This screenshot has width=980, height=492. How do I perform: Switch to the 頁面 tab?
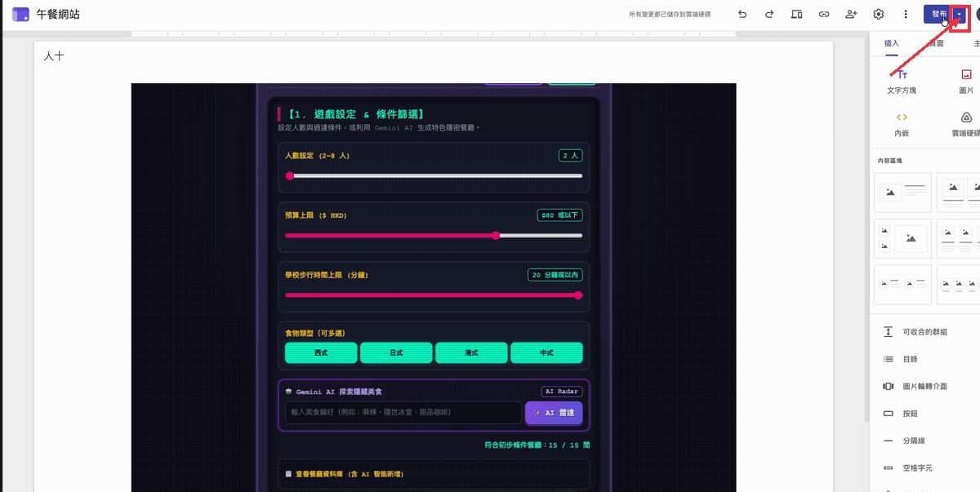pyautogui.click(x=936, y=43)
